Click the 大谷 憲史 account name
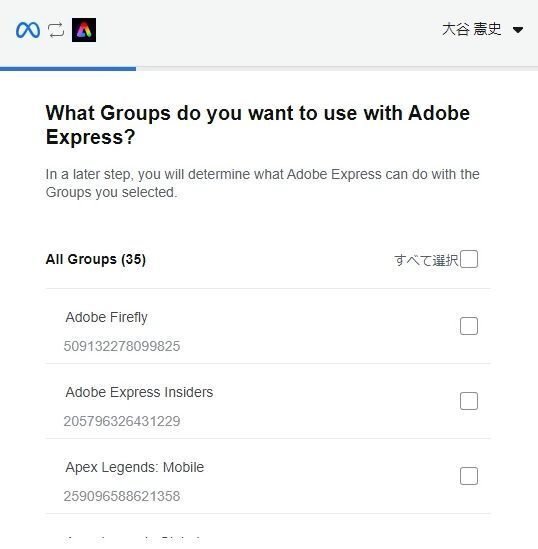This screenshot has width=538, height=549. coord(471,29)
